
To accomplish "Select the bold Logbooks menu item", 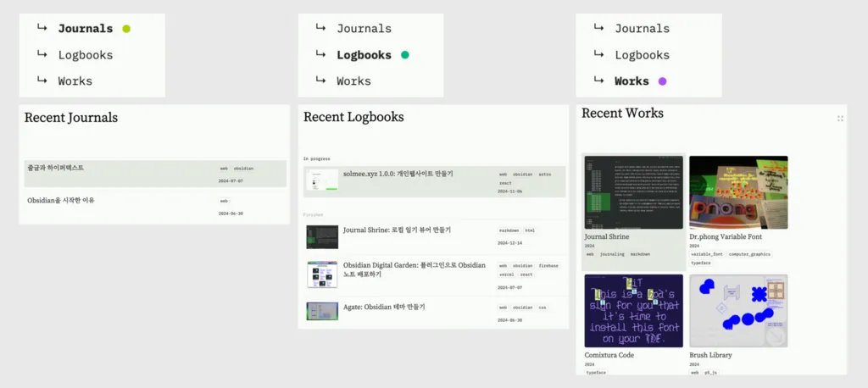I will 364,55.
